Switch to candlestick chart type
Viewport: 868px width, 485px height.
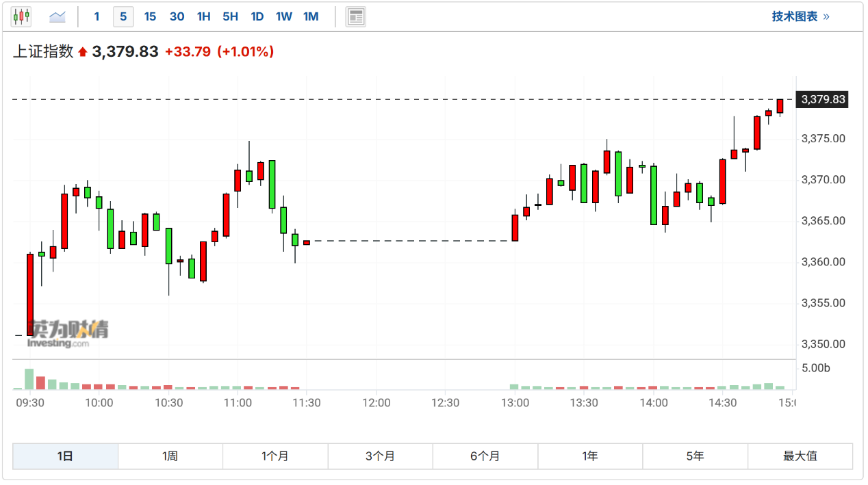click(21, 16)
